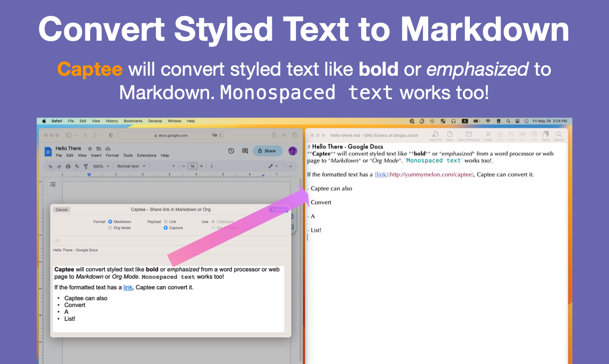Image resolution: width=609 pixels, height=364 pixels.
Task: Select the Clipboard use radio button
Action: point(213,222)
